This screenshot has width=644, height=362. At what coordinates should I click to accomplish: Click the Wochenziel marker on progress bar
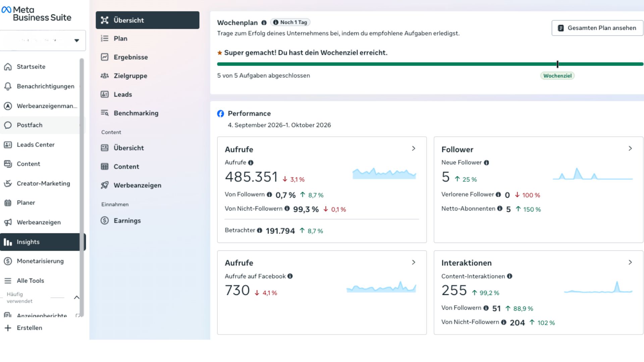coord(557,64)
